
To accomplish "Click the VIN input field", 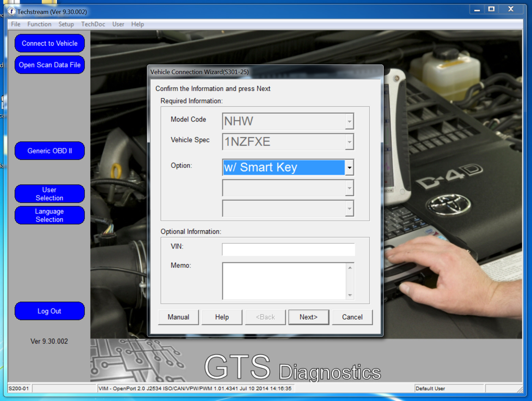I will point(289,249).
